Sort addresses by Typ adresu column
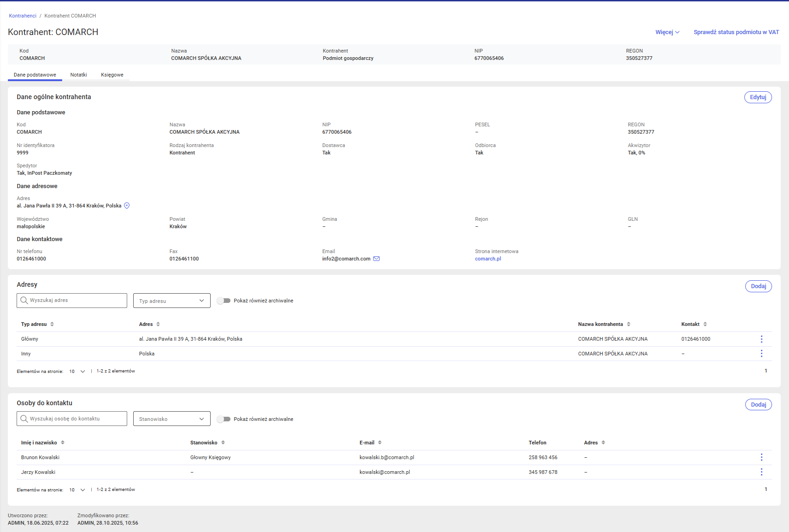789x532 pixels. click(52, 324)
